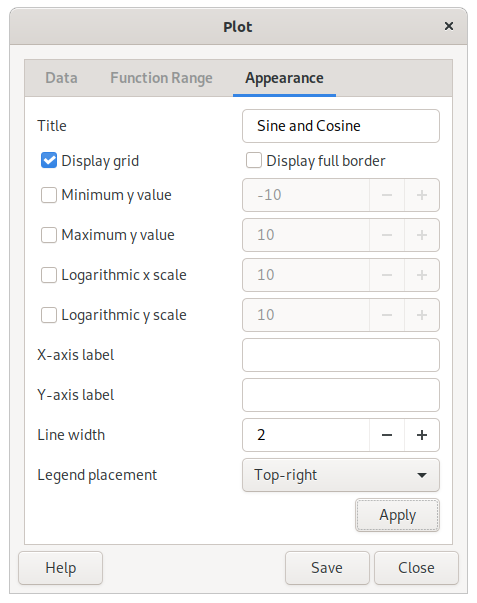Click the Apply button
Screen dimensions: 477x603
click(397, 515)
